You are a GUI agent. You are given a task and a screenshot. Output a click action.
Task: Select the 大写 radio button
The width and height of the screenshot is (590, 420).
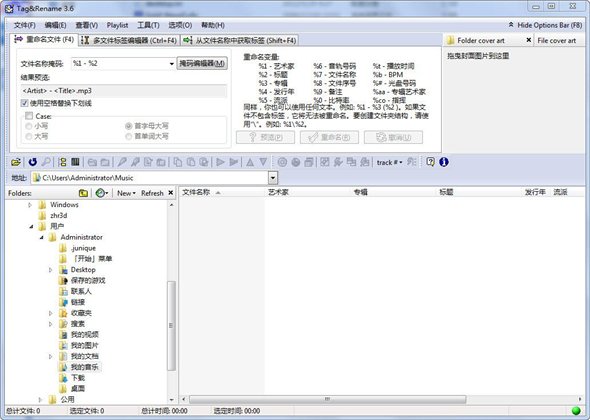point(29,136)
